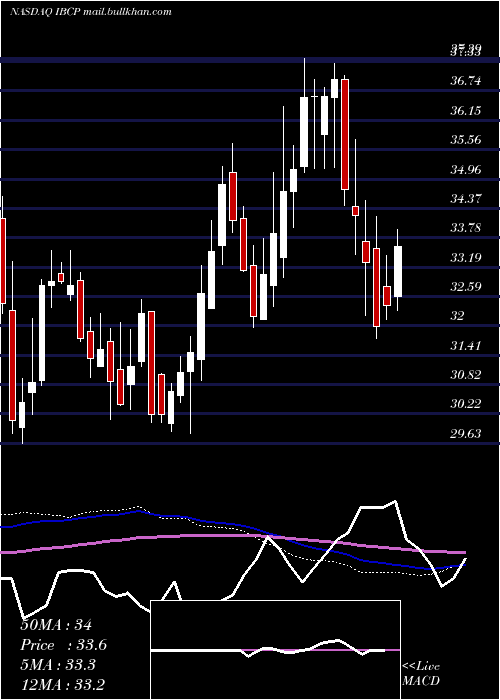Click the last white candlestick on the right
Image resolution: width=500 pixels, height=700 pixels.
(397, 271)
